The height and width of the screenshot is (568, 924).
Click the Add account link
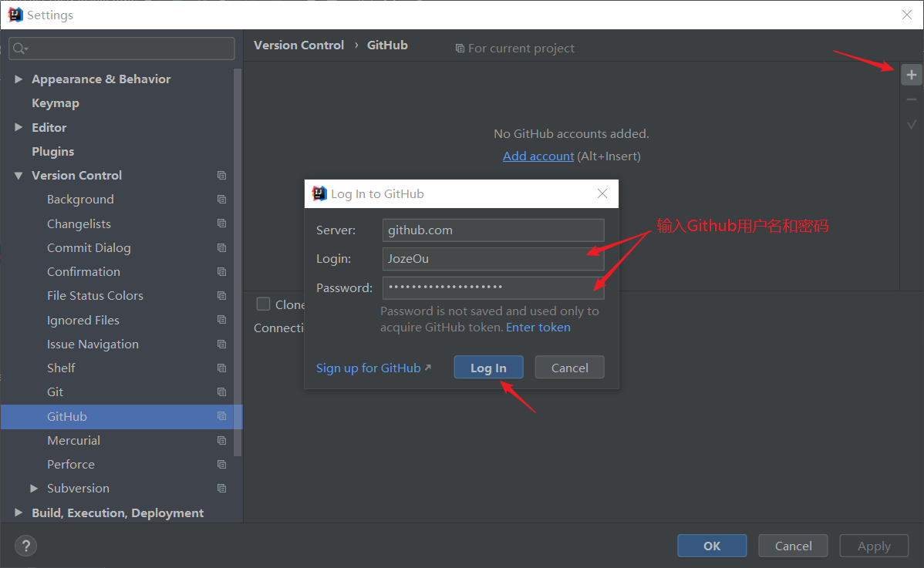(538, 156)
